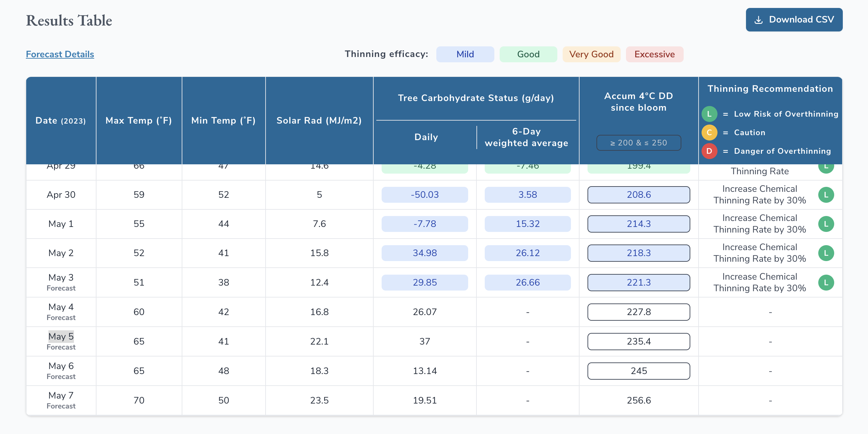Click the ≥ 200 & ≤ 250 range box
This screenshot has width=868, height=434.
(638, 143)
